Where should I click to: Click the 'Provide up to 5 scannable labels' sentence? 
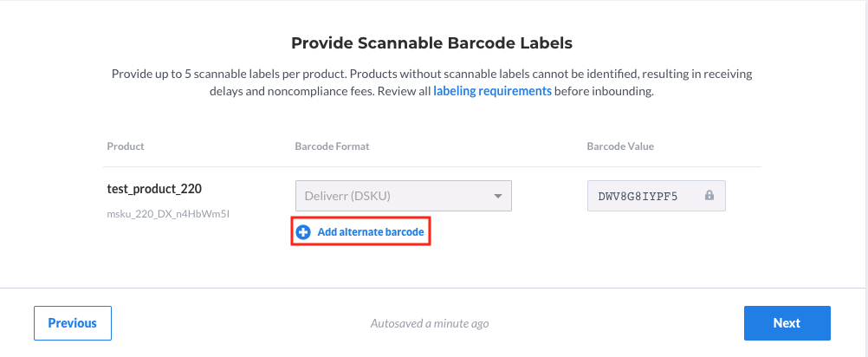coord(230,74)
